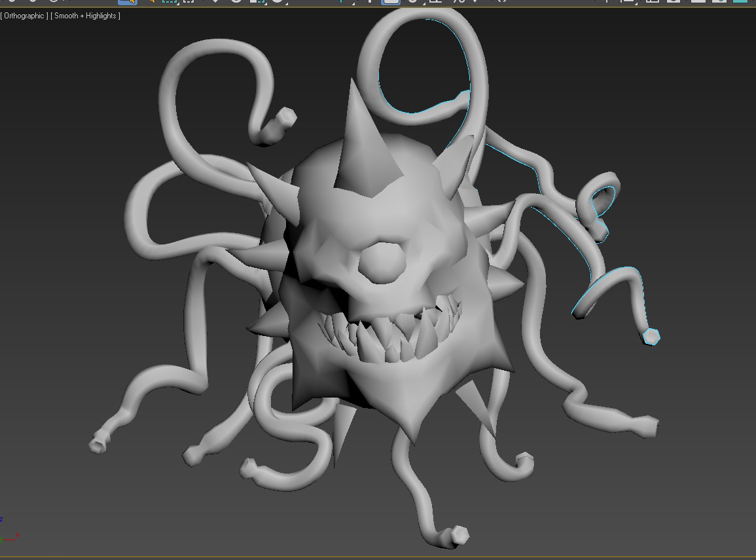Pick the tentacle tip at the far lower left
Viewport: 756px width, 560px height.
[x=98, y=443]
